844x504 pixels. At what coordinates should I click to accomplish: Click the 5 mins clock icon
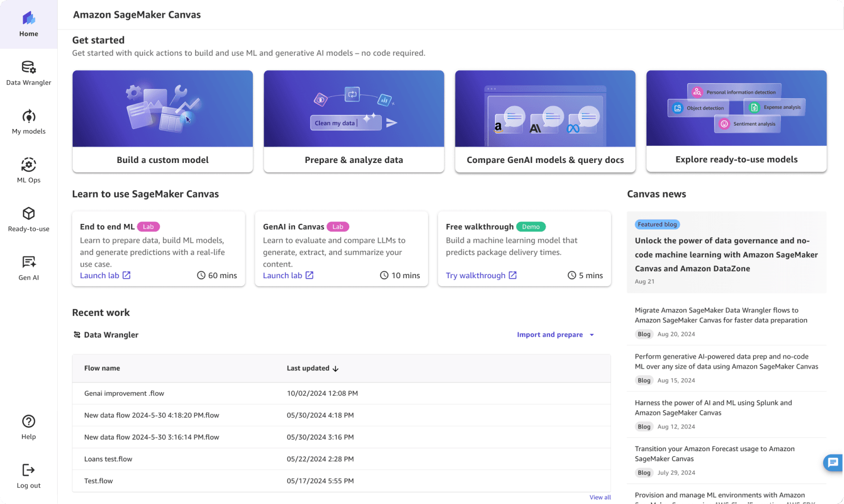coord(572,275)
